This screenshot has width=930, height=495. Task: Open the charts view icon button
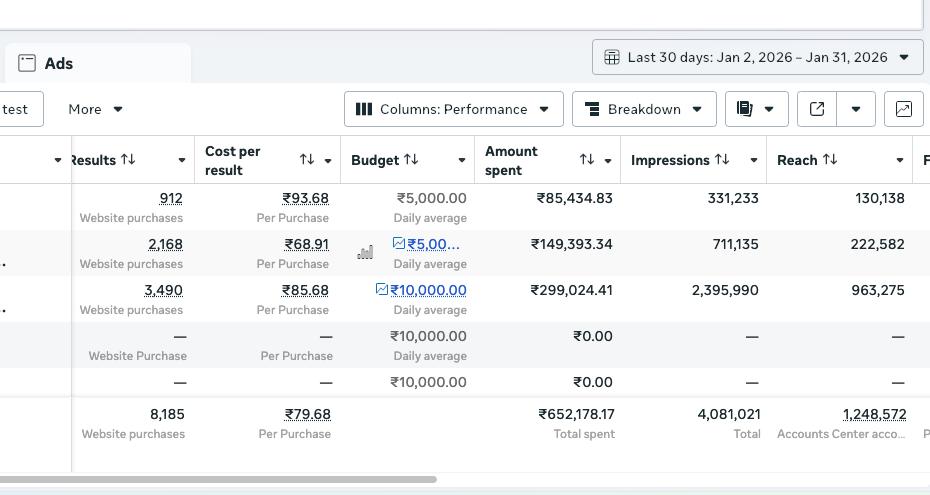click(x=903, y=109)
